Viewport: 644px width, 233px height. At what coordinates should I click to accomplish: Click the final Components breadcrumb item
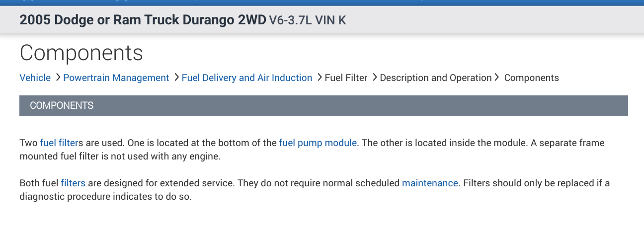[531, 78]
